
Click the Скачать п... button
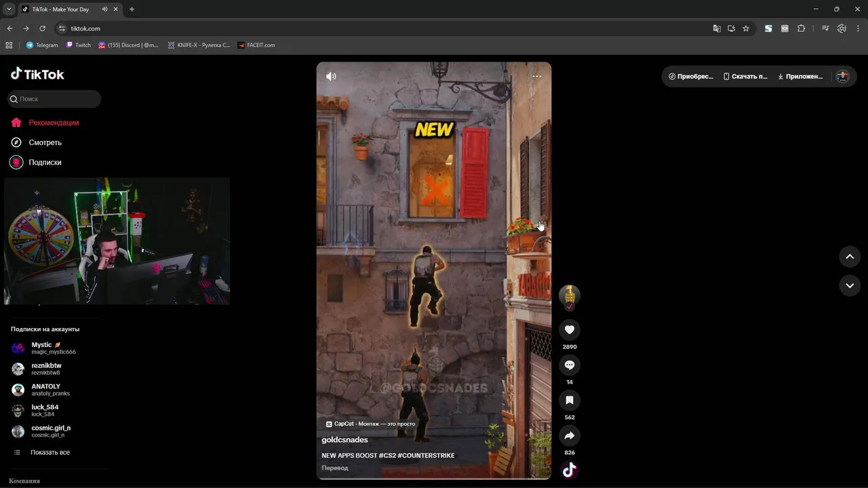pos(745,77)
